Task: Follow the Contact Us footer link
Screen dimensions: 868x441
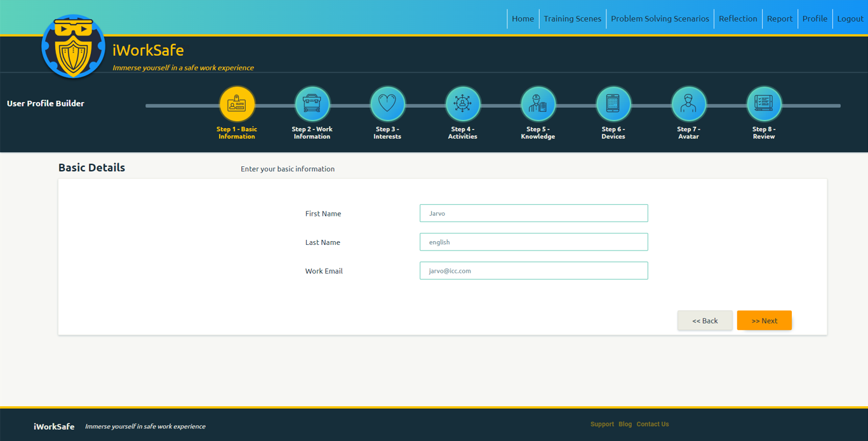Action: pos(652,425)
